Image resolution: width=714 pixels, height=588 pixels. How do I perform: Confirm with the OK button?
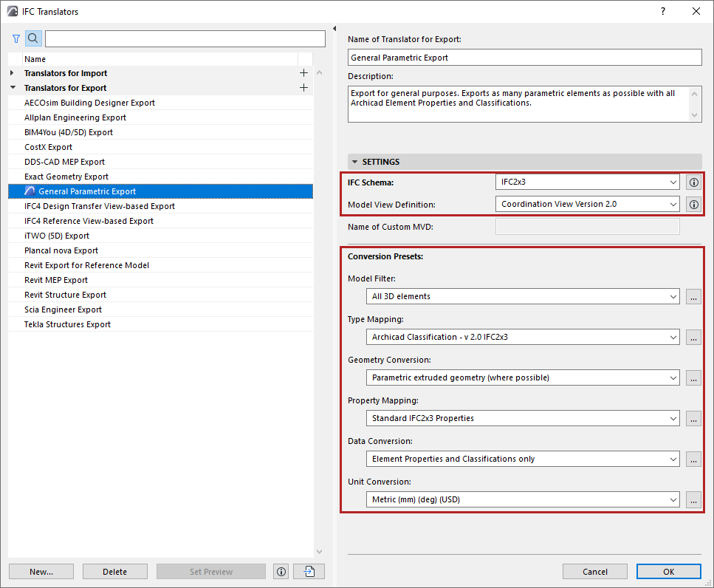click(x=668, y=572)
